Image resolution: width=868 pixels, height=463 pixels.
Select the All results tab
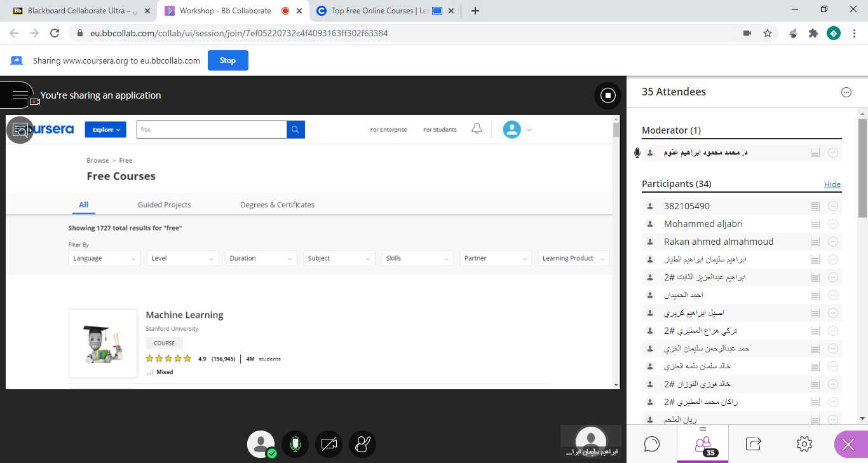point(83,205)
